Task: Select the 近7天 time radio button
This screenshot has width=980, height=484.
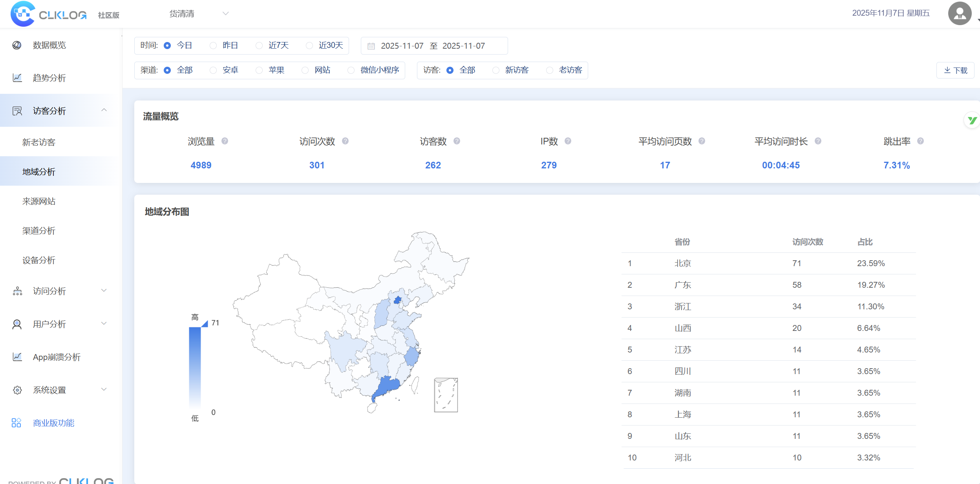Action: tap(259, 46)
